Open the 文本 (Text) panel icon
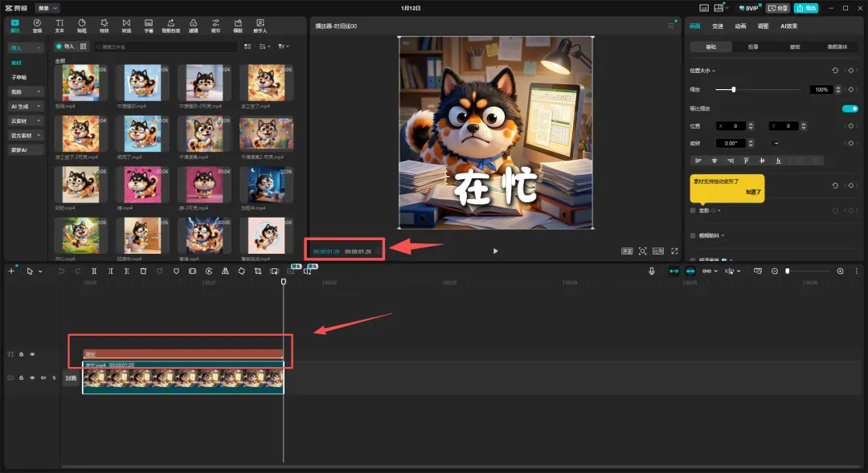The height and width of the screenshot is (473, 868). tap(59, 26)
